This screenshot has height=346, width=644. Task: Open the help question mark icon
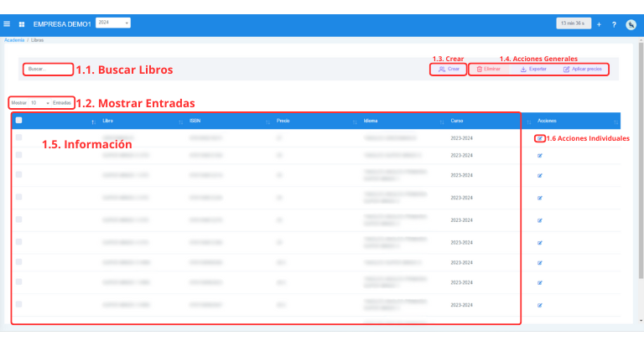[614, 23]
